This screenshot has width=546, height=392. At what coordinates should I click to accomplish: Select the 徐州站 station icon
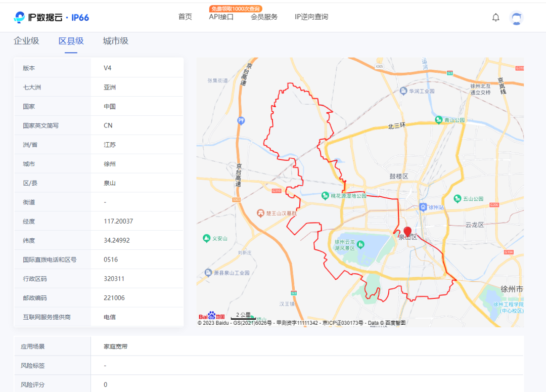[x=423, y=207]
